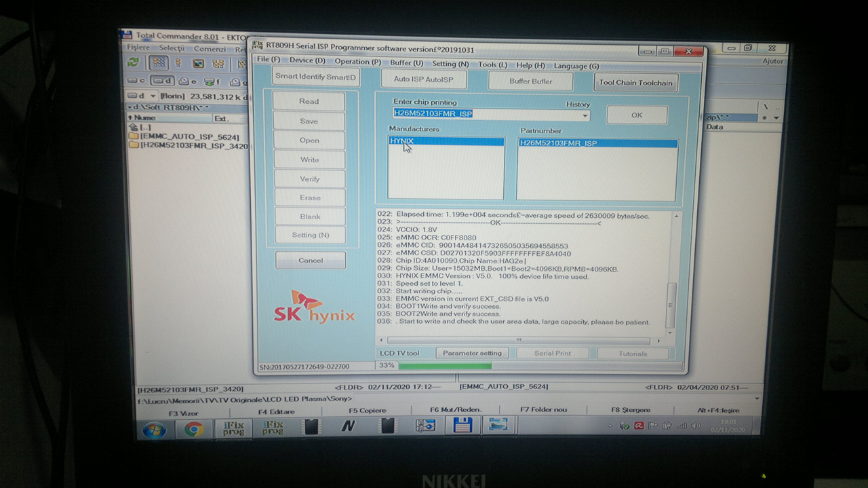868x488 pixels.
Task: Select HYNIX in Manufacturers list
Action: click(446, 142)
